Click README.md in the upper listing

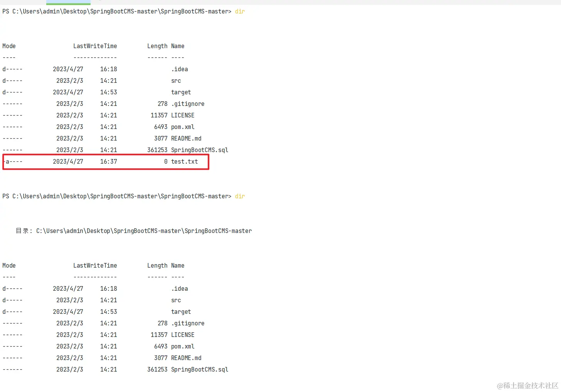pyautogui.click(x=186, y=139)
